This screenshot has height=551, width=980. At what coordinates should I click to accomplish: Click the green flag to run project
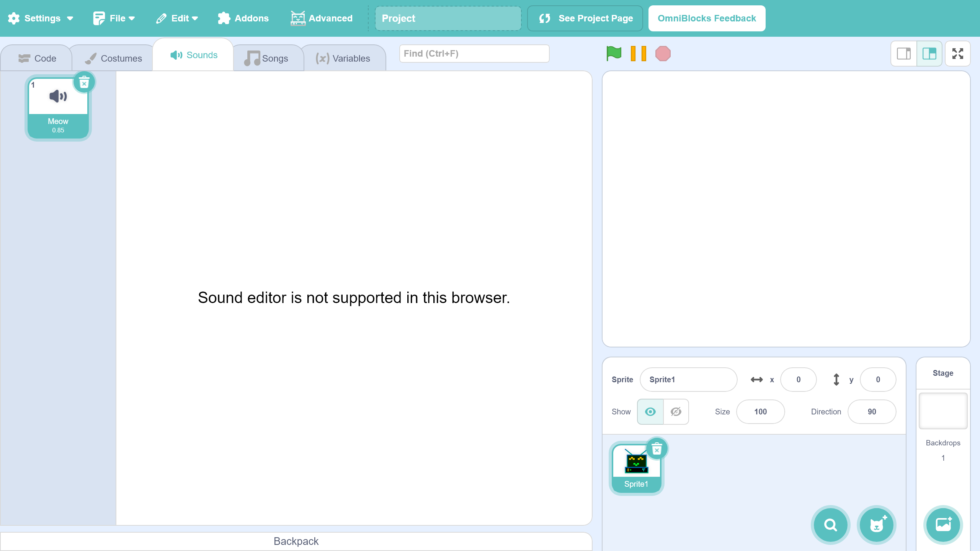(614, 54)
